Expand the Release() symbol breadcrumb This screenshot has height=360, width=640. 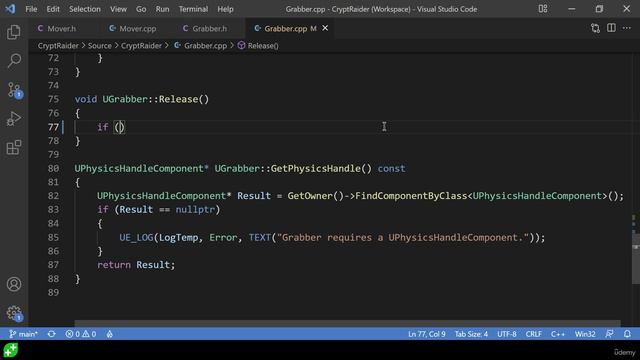coord(258,46)
